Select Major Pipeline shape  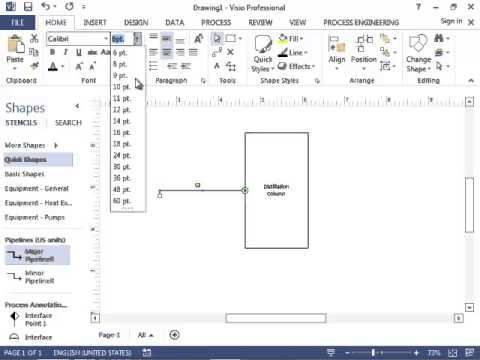(x=37, y=255)
